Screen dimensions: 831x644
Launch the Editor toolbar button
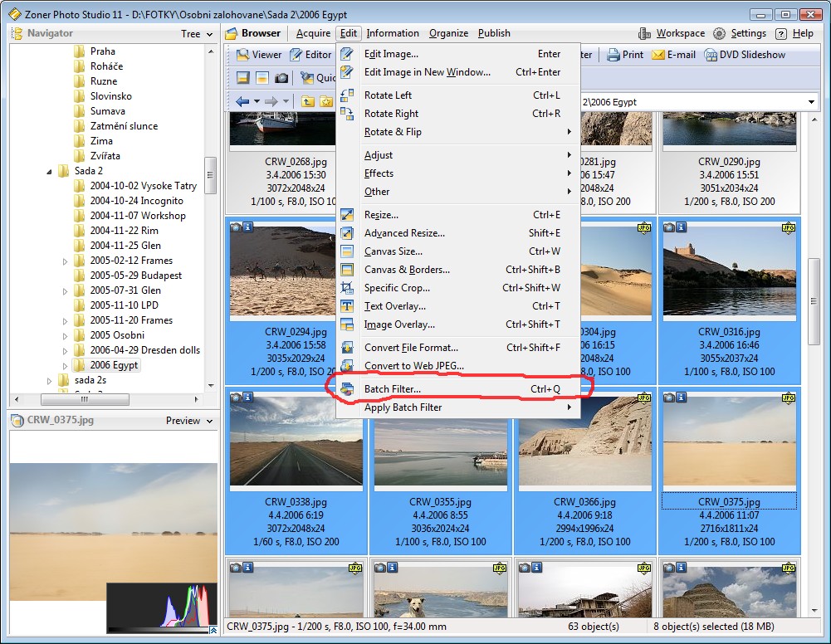[x=310, y=55]
